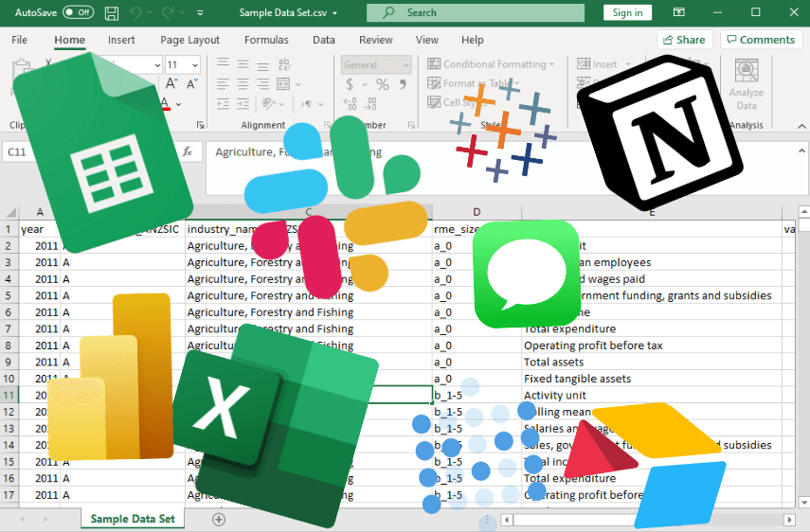
Task: Open the Formulas tab
Action: coord(266,40)
